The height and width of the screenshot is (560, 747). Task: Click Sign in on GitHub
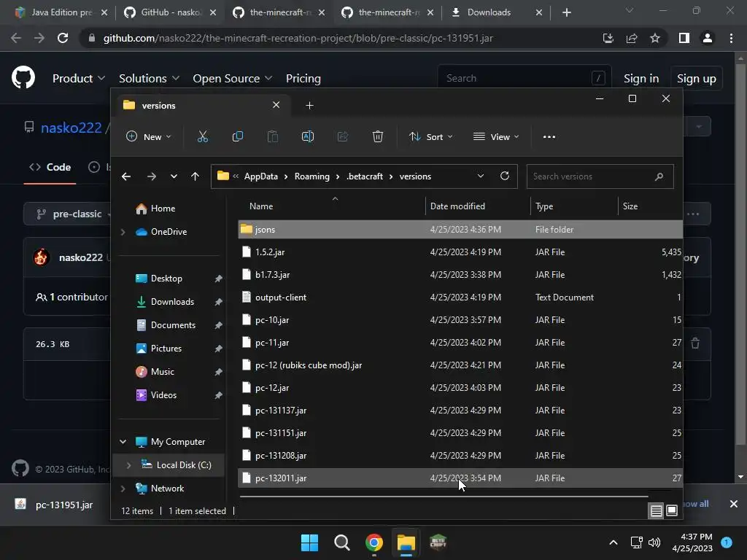pyautogui.click(x=640, y=78)
